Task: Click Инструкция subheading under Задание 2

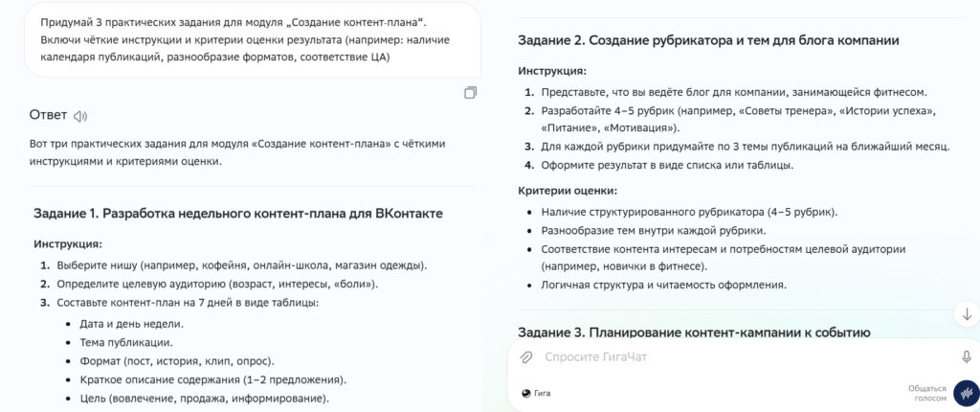Action: pyautogui.click(x=552, y=71)
